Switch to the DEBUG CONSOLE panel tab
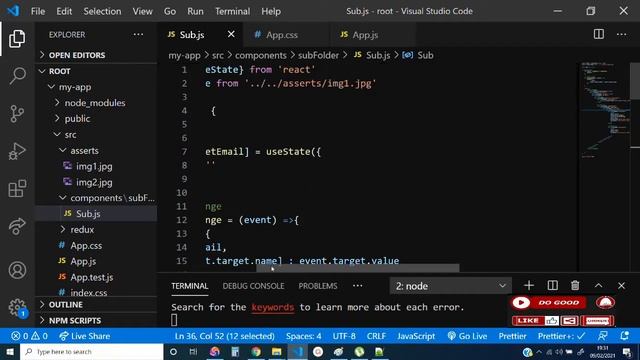 [253, 286]
